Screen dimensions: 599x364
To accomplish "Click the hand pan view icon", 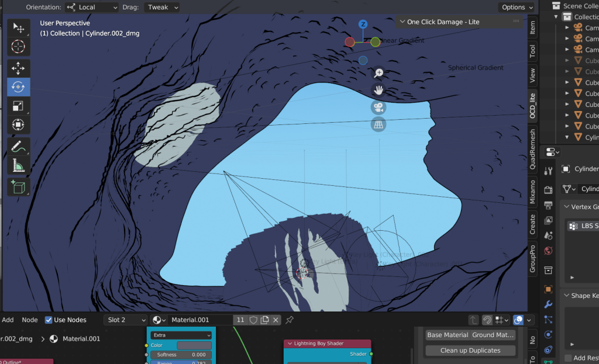I will tap(378, 90).
